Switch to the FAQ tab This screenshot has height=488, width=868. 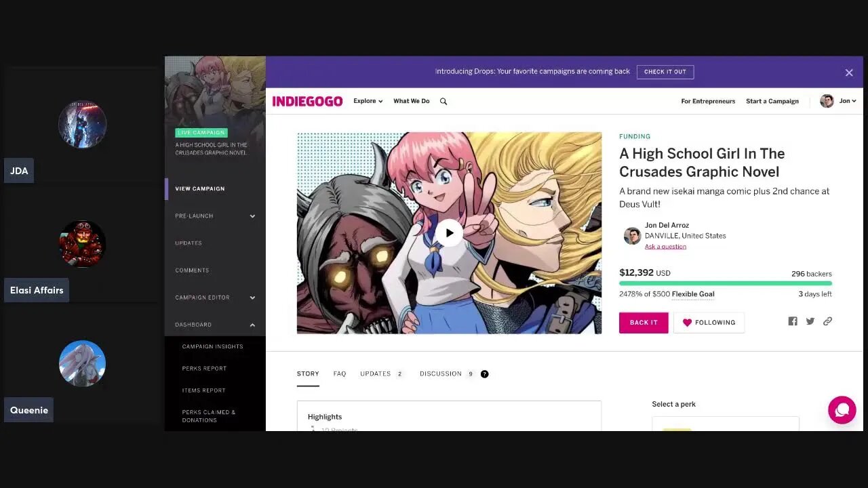[340, 374]
